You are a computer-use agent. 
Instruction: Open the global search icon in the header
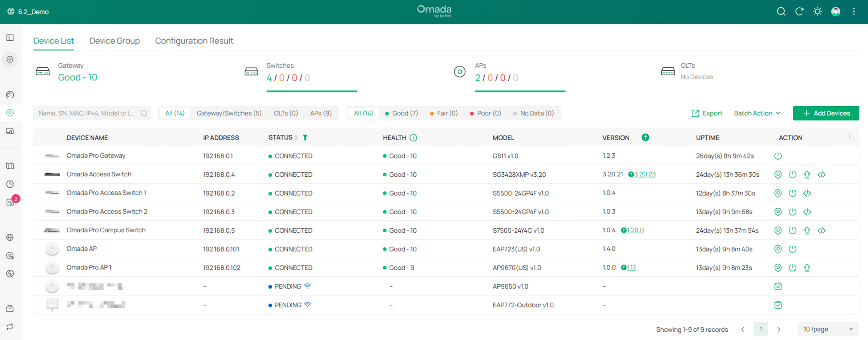pyautogui.click(x=781, y=11)
